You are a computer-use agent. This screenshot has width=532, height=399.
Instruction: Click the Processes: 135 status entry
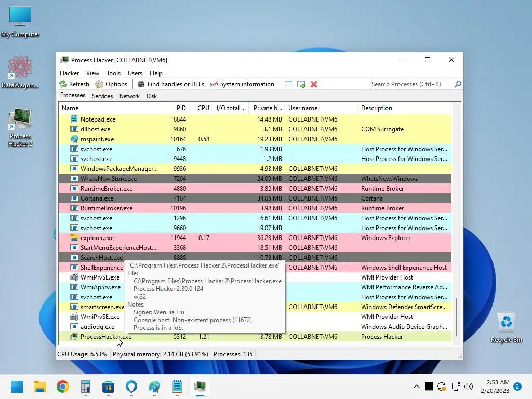[233, 354]
